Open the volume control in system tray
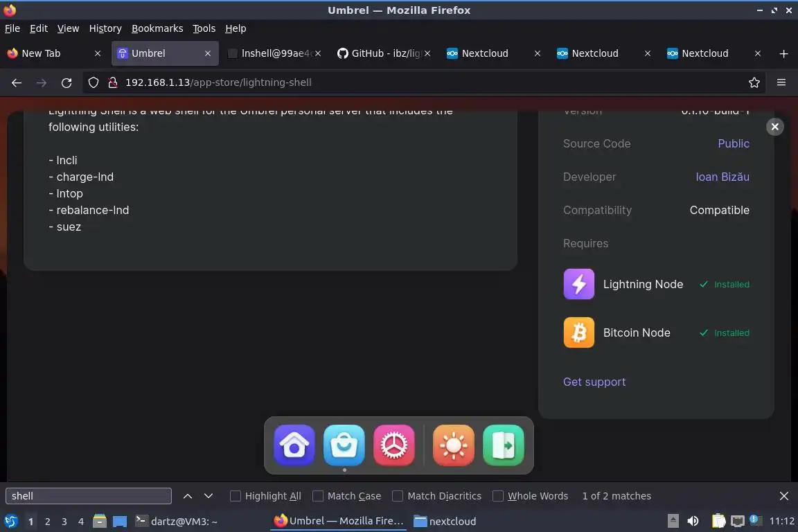798x532 pixels. [x=693, y=521]
